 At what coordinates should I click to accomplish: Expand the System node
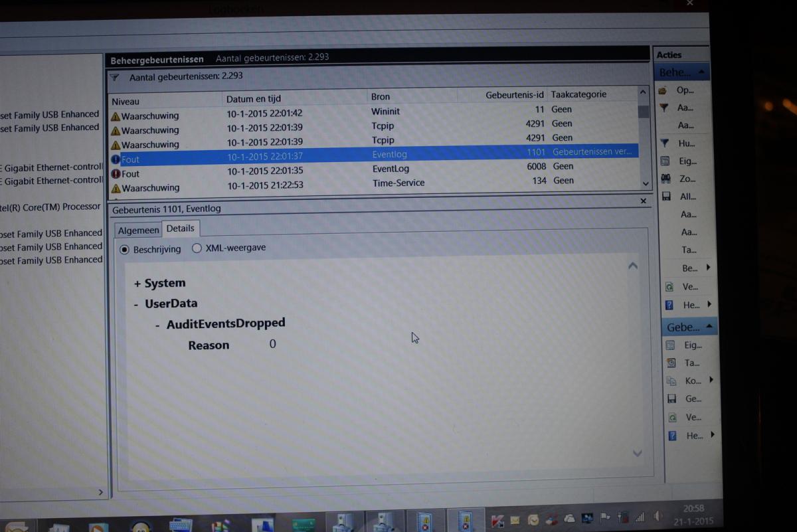point(137,284)
